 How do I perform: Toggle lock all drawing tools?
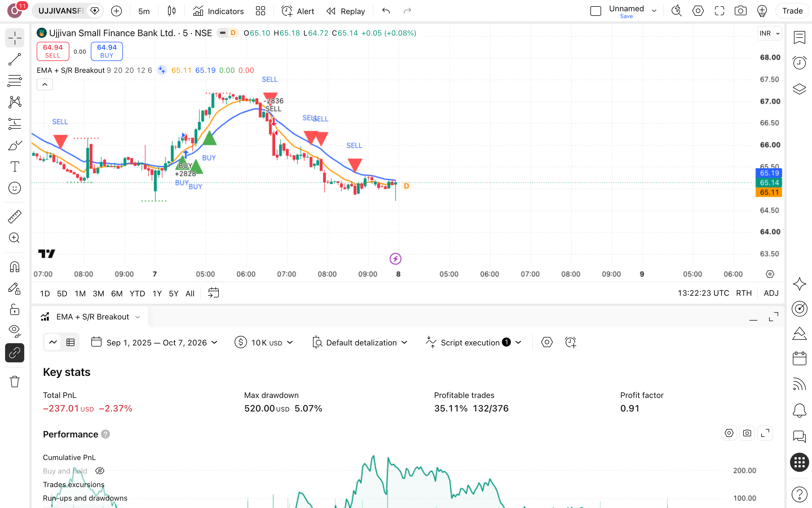click(x=14, y=309)
